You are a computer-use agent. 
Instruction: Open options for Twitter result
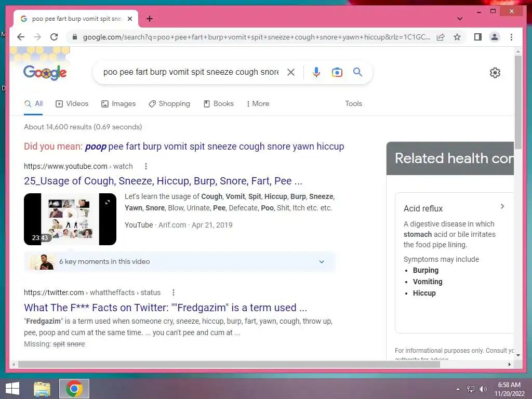pyautogui.click(x=174, y=292)
